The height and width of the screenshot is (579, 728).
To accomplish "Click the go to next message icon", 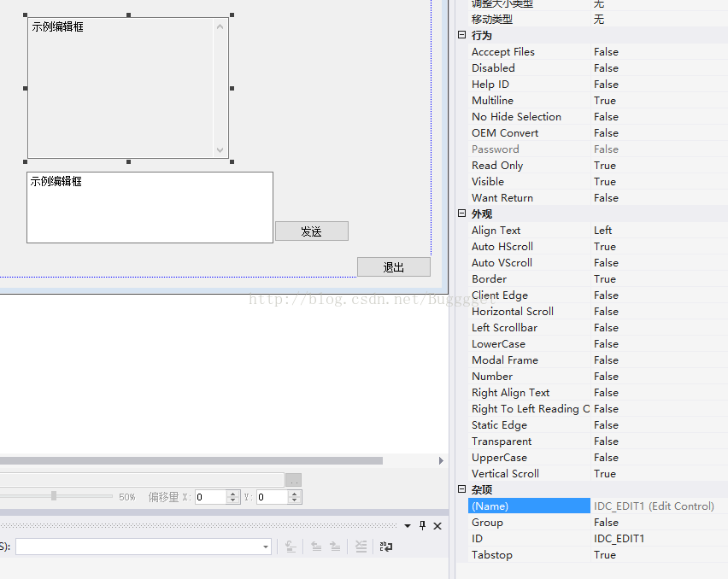I will [335, 547].
